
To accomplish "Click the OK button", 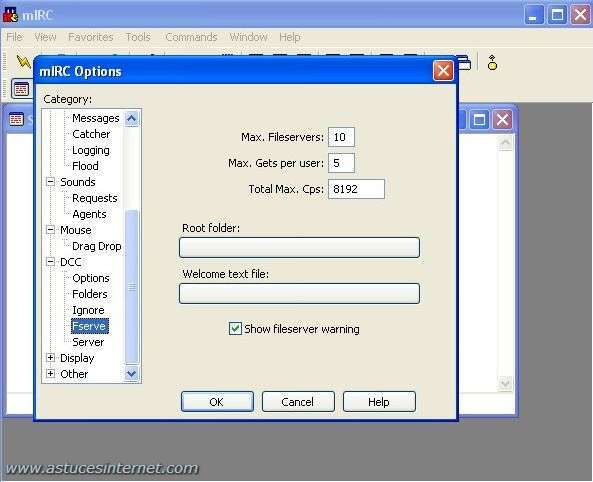I will click(217, 402).
